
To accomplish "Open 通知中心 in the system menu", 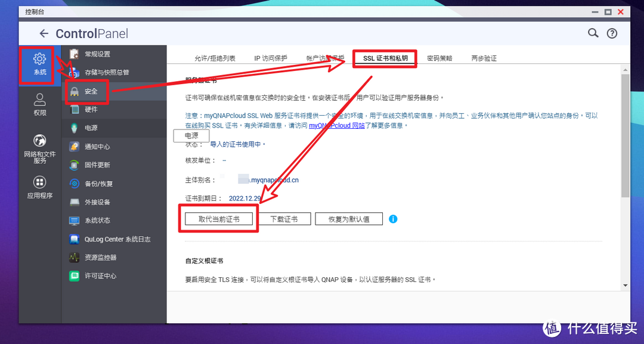I will click(97, 147).
